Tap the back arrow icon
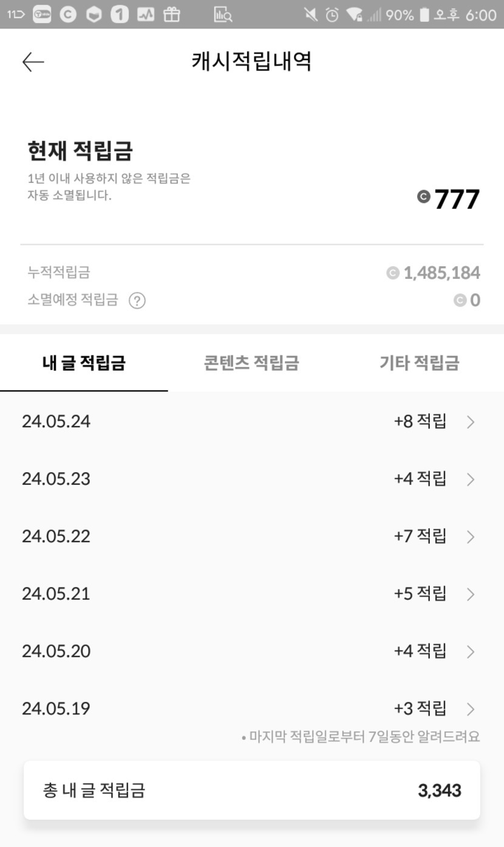504x847 pixels. 33,62
